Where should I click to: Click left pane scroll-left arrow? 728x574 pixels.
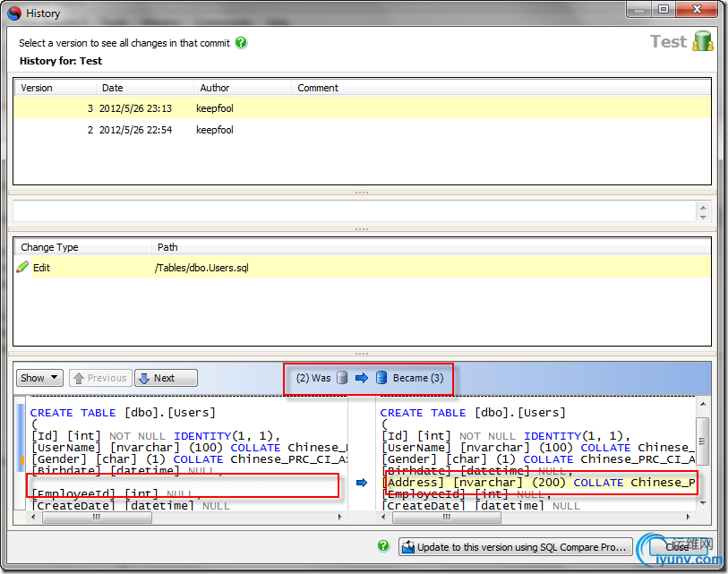click(33, 517)
